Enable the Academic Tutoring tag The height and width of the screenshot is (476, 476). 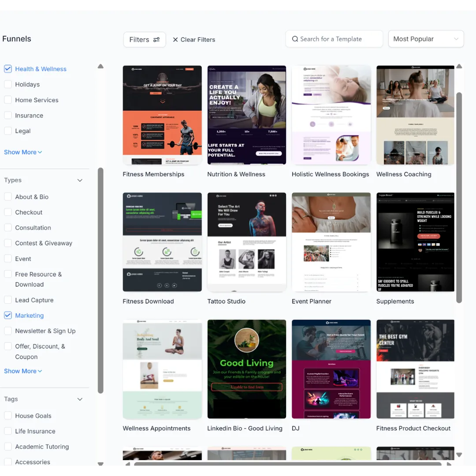point(8,446)
